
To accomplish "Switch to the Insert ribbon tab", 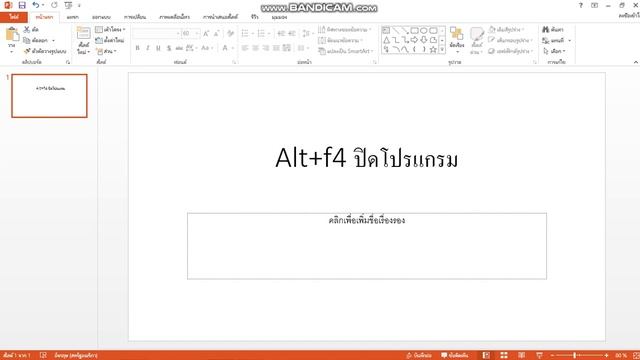I will pyautogui.click(x=73, y=17).
